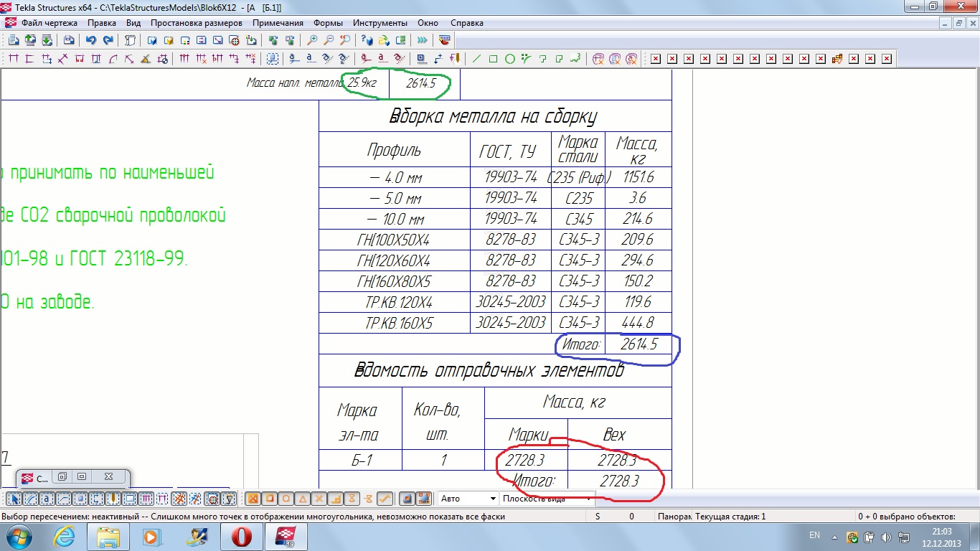Screen dimensions: 980x551
Task: Click the Windows Start button
Action: 17,536
